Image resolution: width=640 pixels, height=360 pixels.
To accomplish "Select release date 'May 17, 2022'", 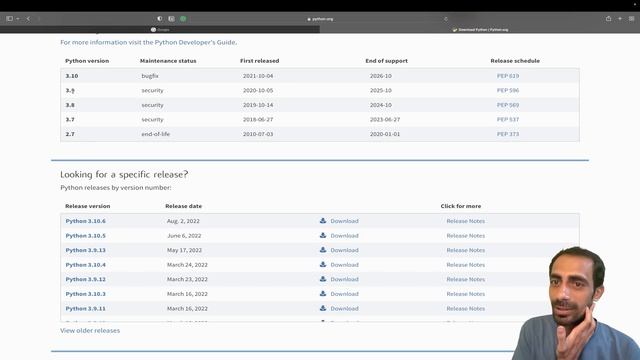I will [184, 250].
